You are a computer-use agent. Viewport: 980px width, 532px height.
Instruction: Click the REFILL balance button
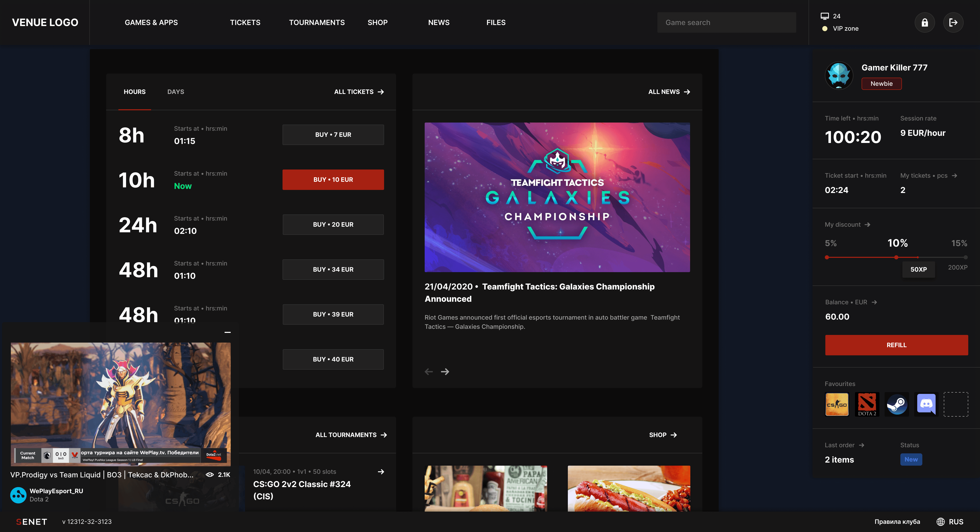point(896,345)
